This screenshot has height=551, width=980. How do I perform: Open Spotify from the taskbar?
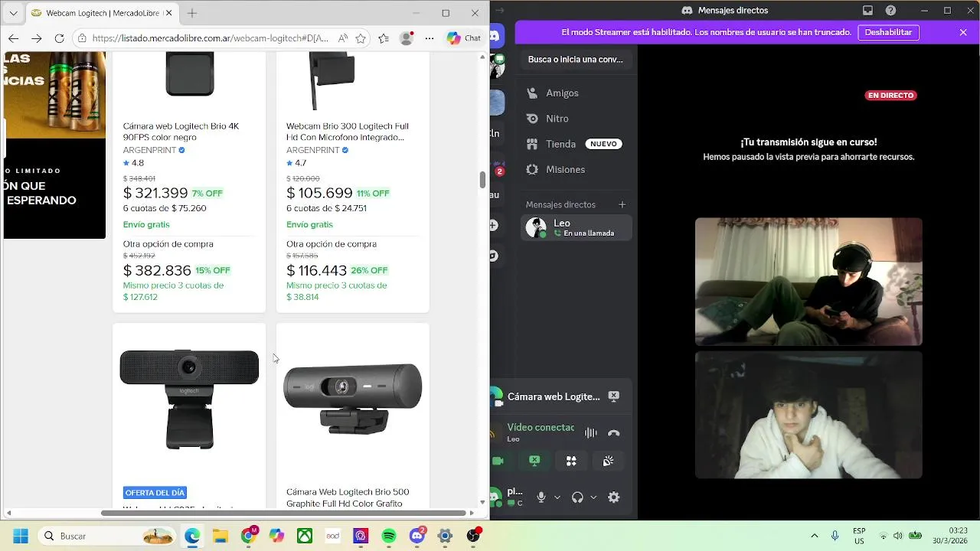point(389,536)
